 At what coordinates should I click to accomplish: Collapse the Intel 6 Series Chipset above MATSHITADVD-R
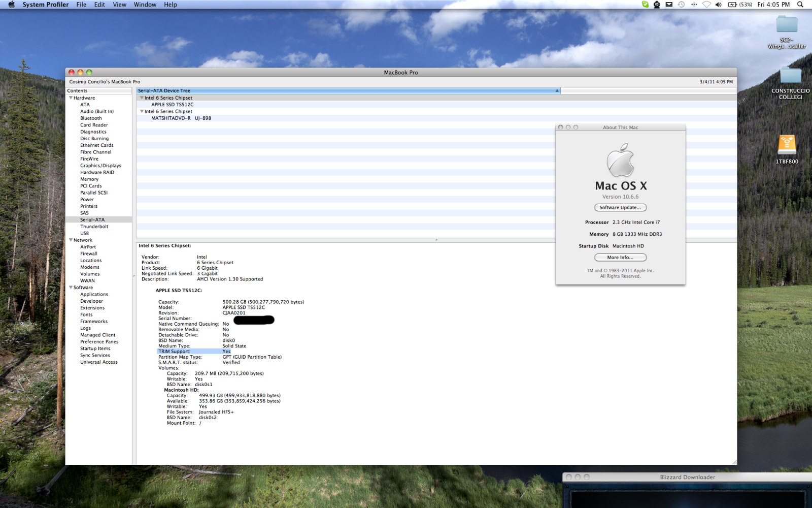pyautogui.click(x=142, y=111)
